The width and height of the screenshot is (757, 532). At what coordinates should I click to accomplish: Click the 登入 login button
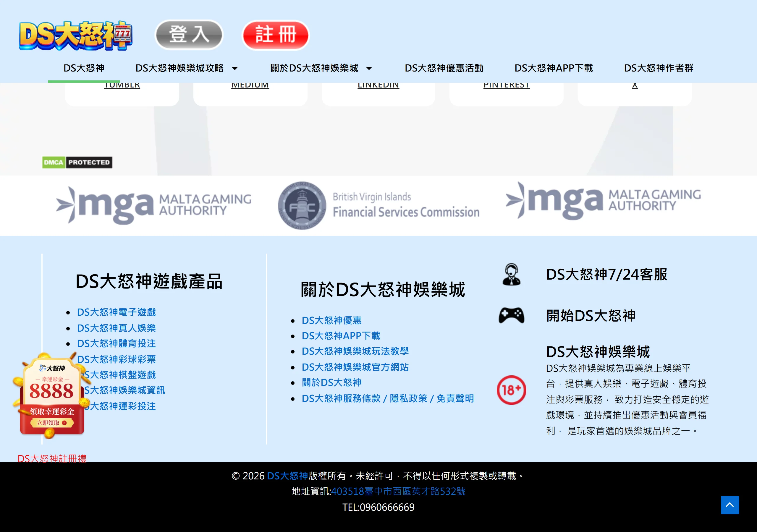coord(189,35)
